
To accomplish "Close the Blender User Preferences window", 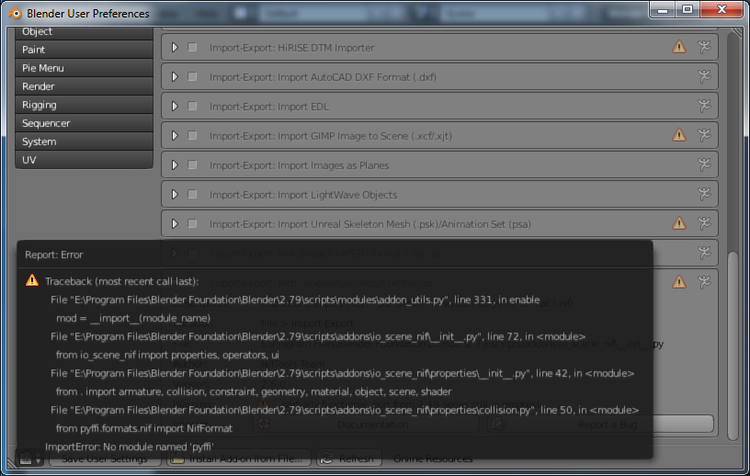I will (x=722, y=10).
